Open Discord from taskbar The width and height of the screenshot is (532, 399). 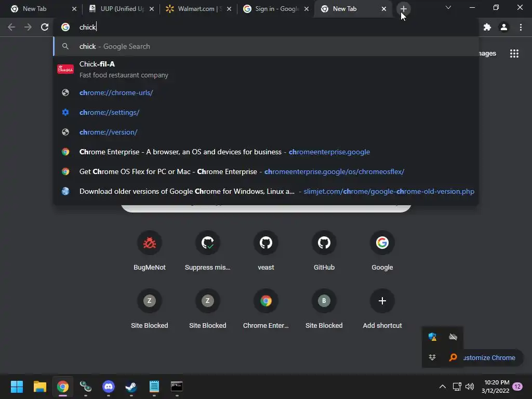108,387
